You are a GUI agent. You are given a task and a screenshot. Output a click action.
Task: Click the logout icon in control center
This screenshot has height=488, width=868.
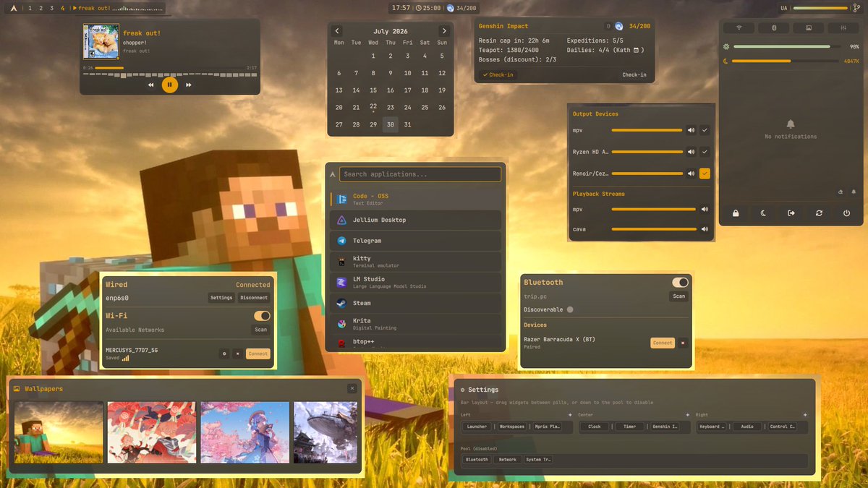[791, 213]
